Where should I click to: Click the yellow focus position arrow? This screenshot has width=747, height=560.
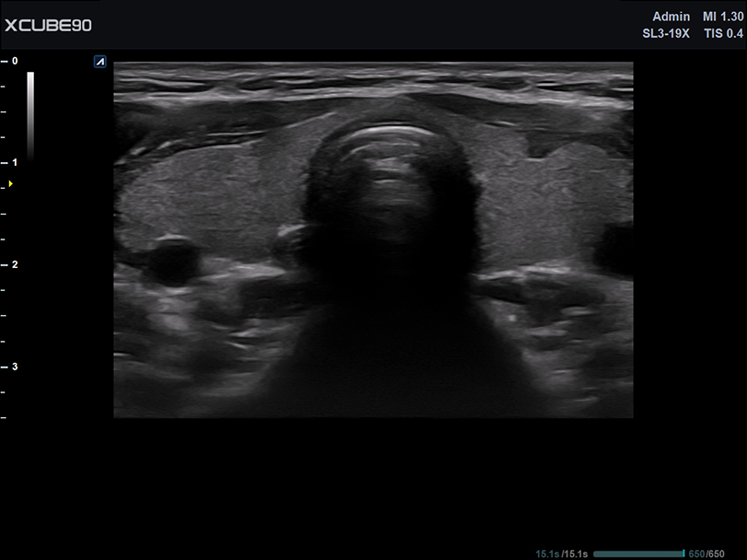click(9, 184)
